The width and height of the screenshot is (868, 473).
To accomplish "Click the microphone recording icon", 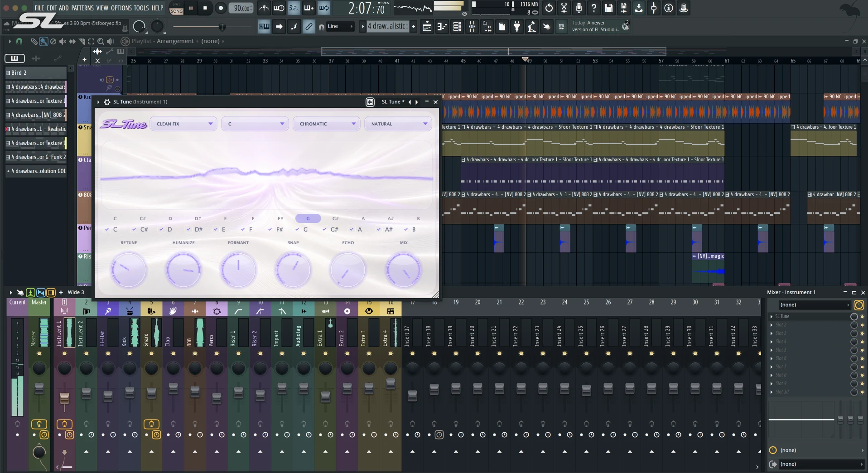I will [x=579, y=8].
